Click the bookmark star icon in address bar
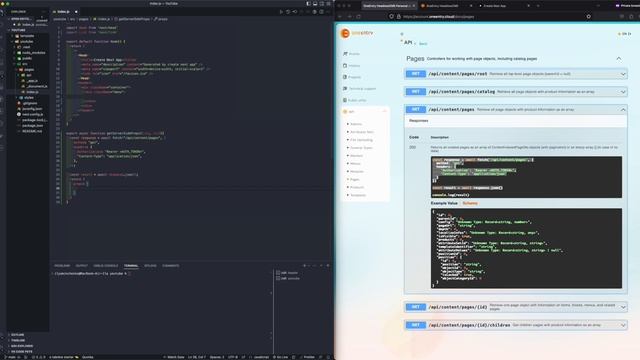This screenshot has width=640, height=360. pyautogui.click(x=589, y=17)
